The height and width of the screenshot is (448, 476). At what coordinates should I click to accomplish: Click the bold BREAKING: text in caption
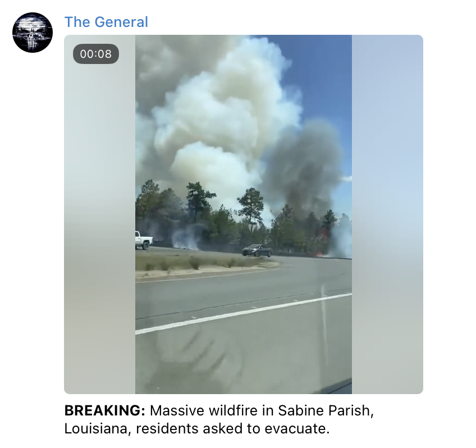pos(105,410)
